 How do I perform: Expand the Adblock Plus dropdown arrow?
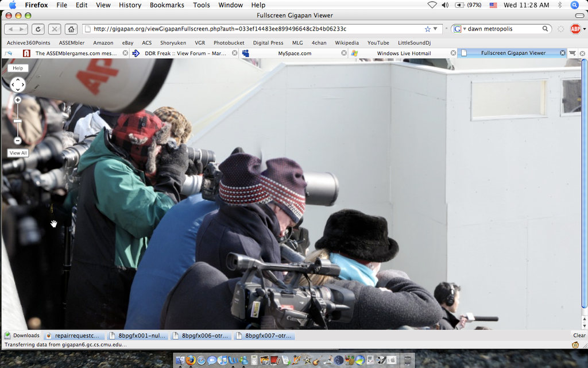pos(584,29)
